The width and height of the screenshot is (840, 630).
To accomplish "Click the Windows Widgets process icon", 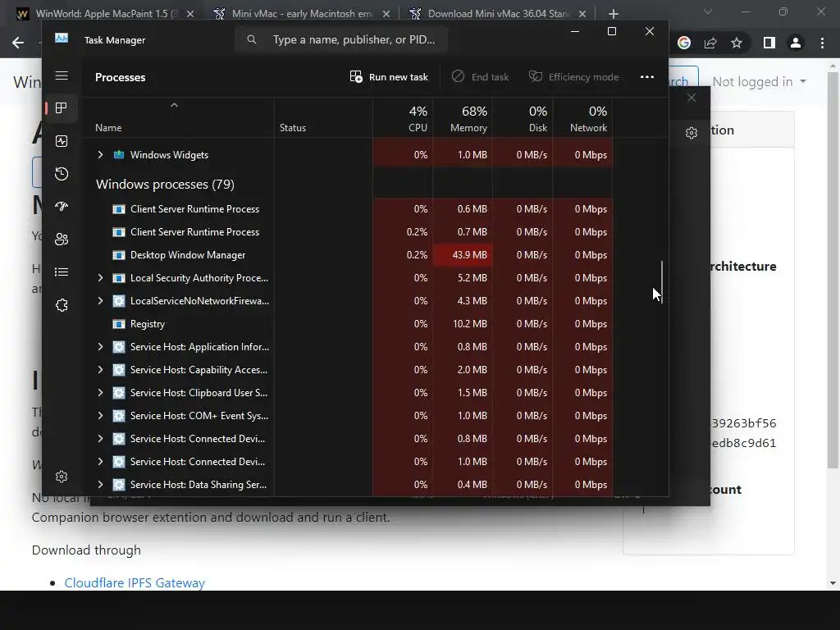I will point(119,155).
